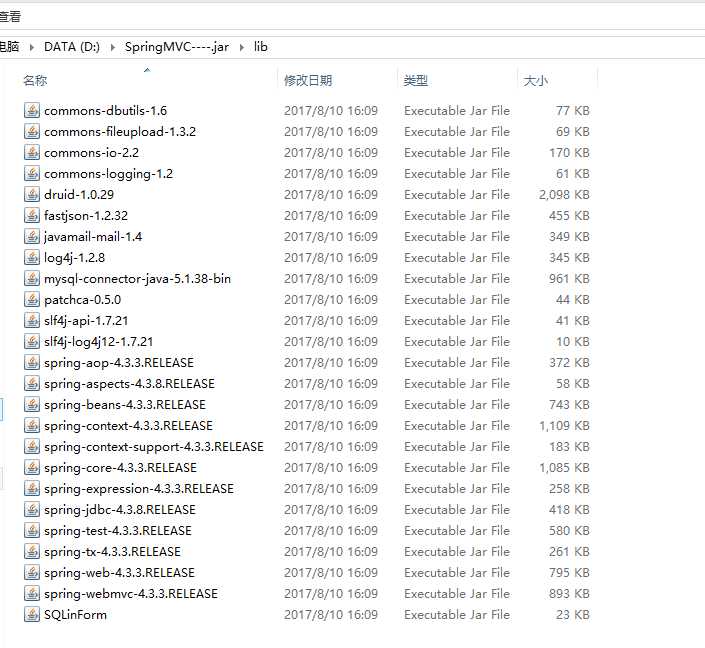Select file name slf4j-api-1.7.21
Screen dimensions: 705x648
tap(86, 321)
